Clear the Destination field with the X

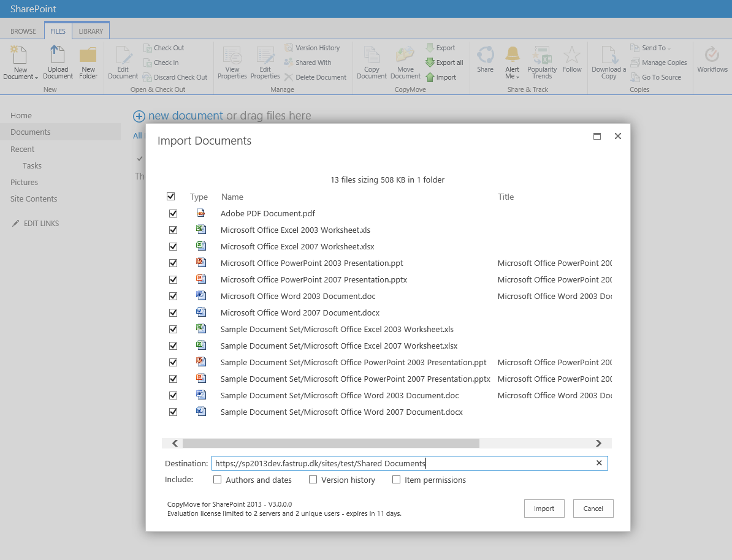(599, 463)
